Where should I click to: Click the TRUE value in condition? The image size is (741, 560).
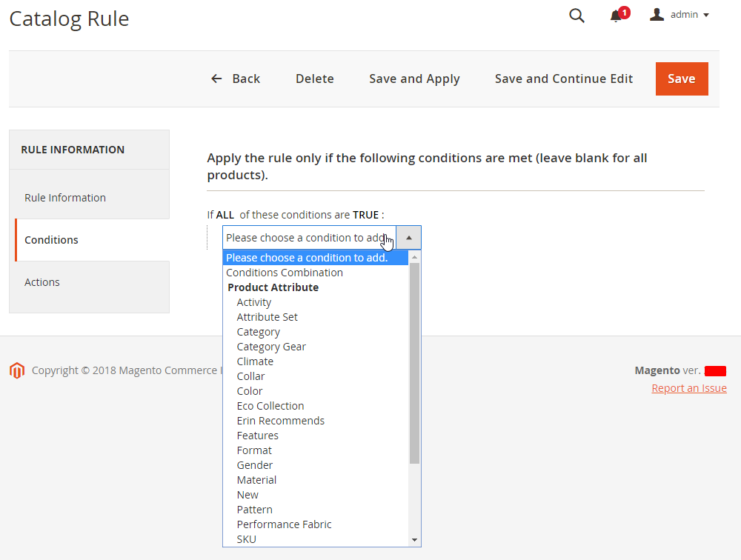pos(365,215)
